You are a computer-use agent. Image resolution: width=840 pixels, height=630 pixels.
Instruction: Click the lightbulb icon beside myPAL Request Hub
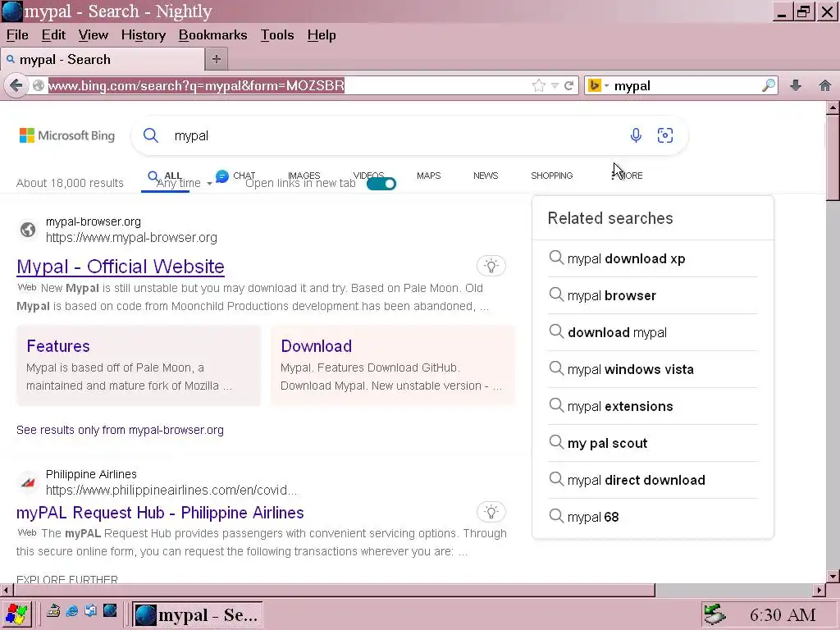[x=491, y=512]
